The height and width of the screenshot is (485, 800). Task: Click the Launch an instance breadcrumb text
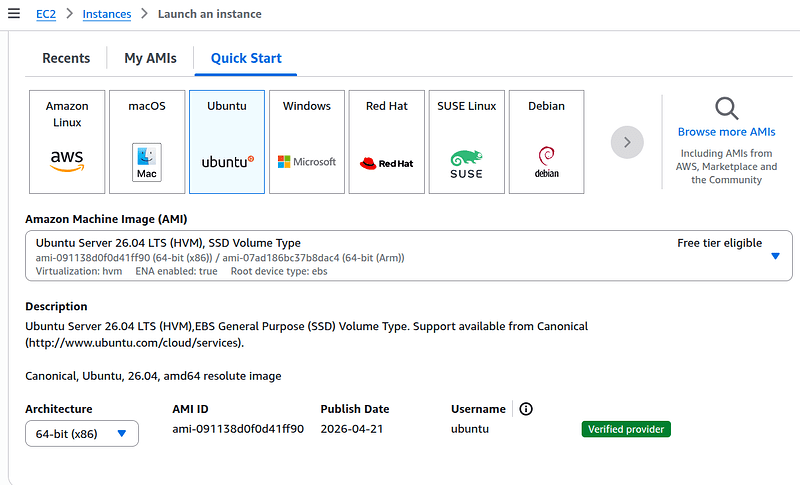click(210, 14)
